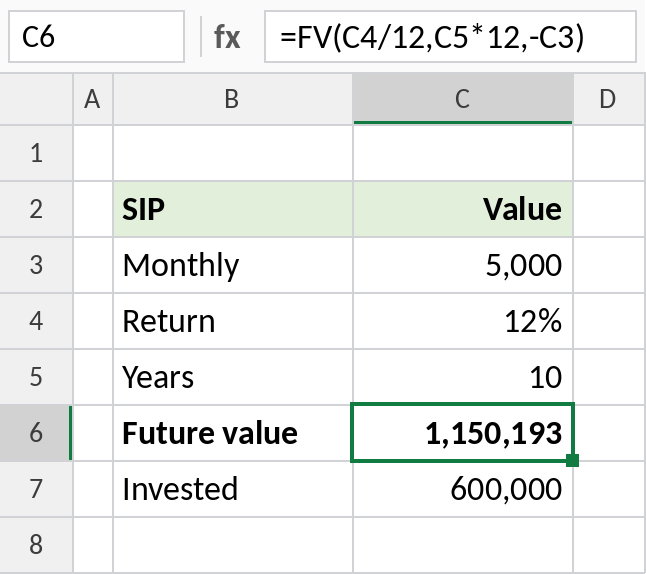Select row 2 header

tap(36, 209)
